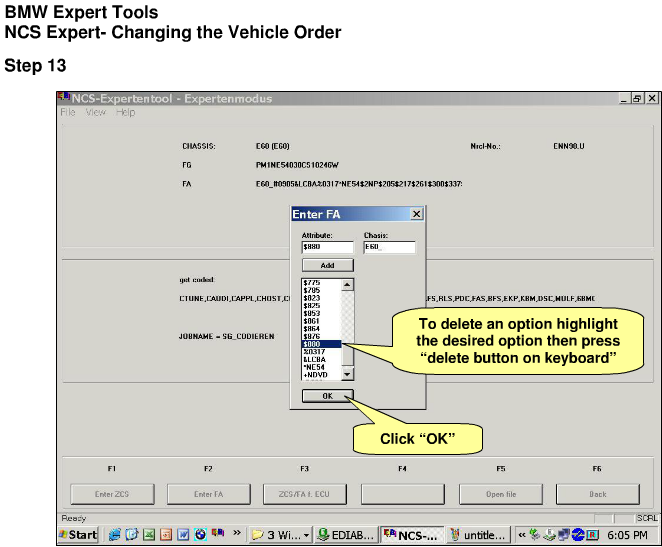Close the Enter FA dialog
The image size is (662, 547).
point(416,214)
